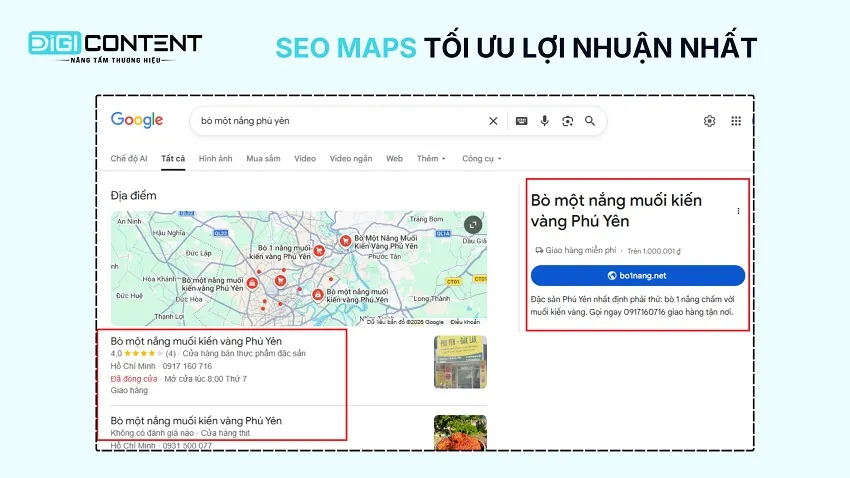Viewport: 850px width, 478px height.
Task: Click the magnifying glass search icon
Action: point(590,121)
